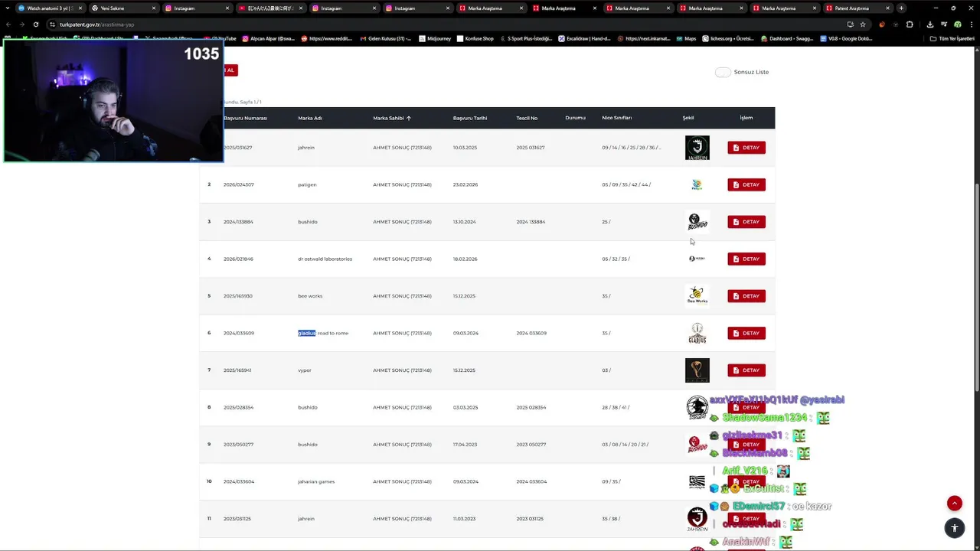Open the Chrome three-dot menu

(971, 24)
